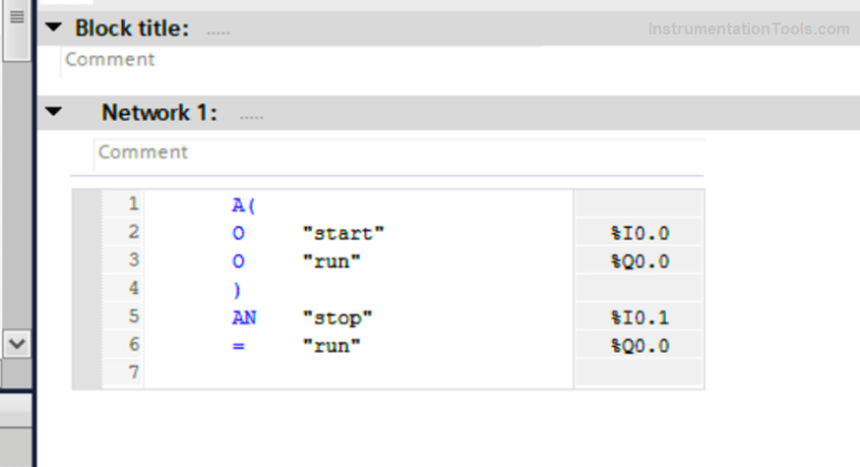860x467 pixels.
Task: Edit the dotted Network 1 title placeholder
Action: 251,116
